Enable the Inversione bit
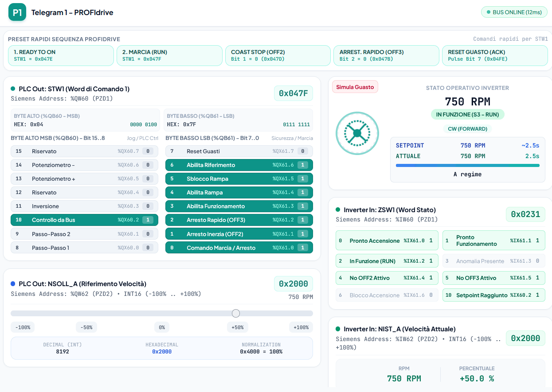 (x=84, y=206)
